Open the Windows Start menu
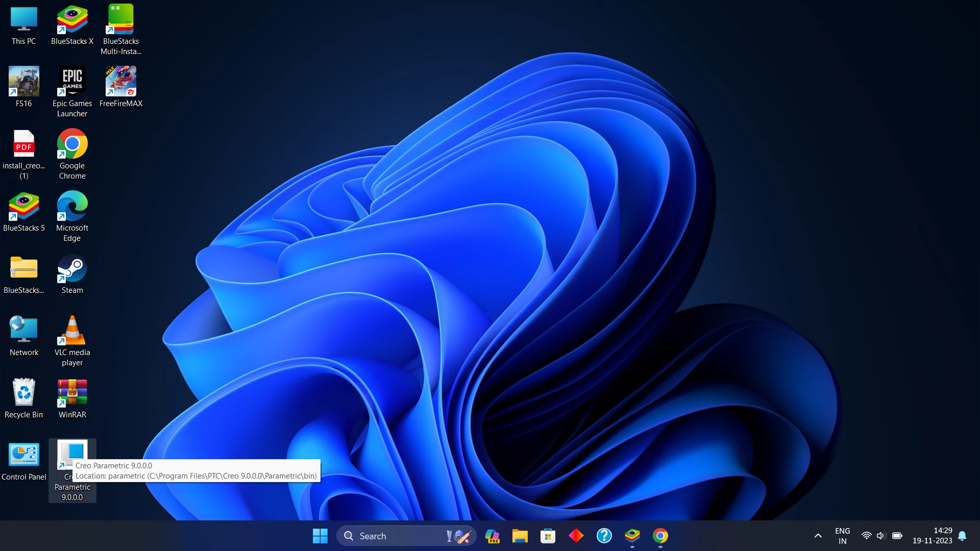980x551 pixels. 320,536
